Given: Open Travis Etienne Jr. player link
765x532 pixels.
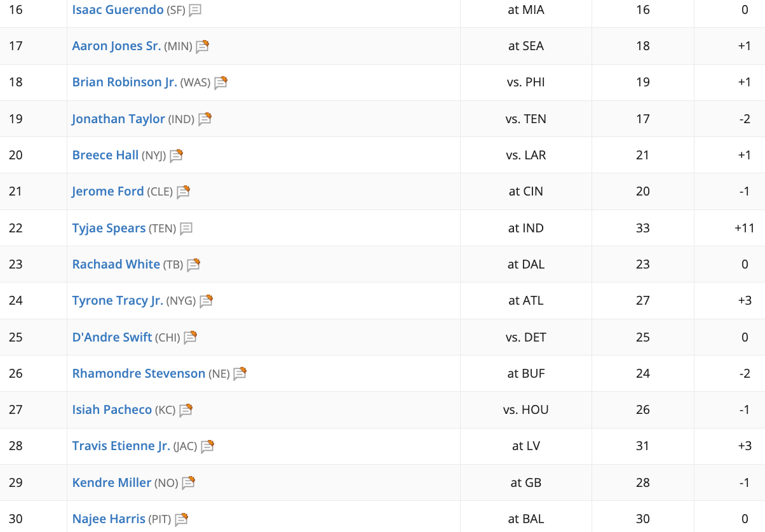Looking at the screenshot, I should 121,446.
